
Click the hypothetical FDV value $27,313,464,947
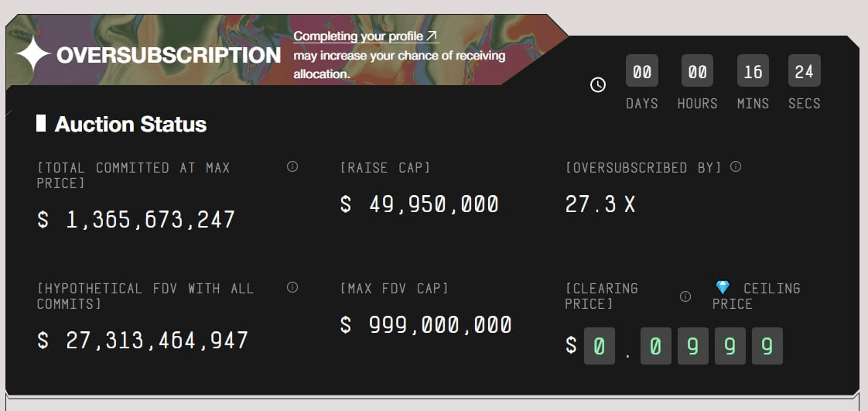click(143, 340)
